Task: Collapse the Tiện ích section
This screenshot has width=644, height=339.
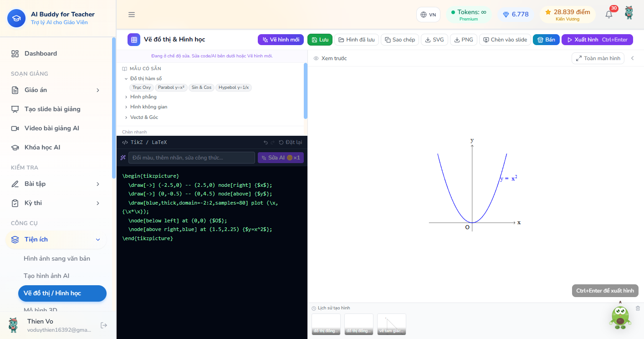Action: click(98, 240)
